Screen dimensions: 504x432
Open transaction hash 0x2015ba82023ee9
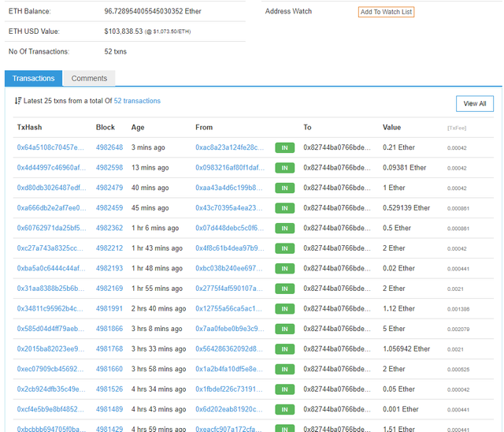[x=50, y=348]
